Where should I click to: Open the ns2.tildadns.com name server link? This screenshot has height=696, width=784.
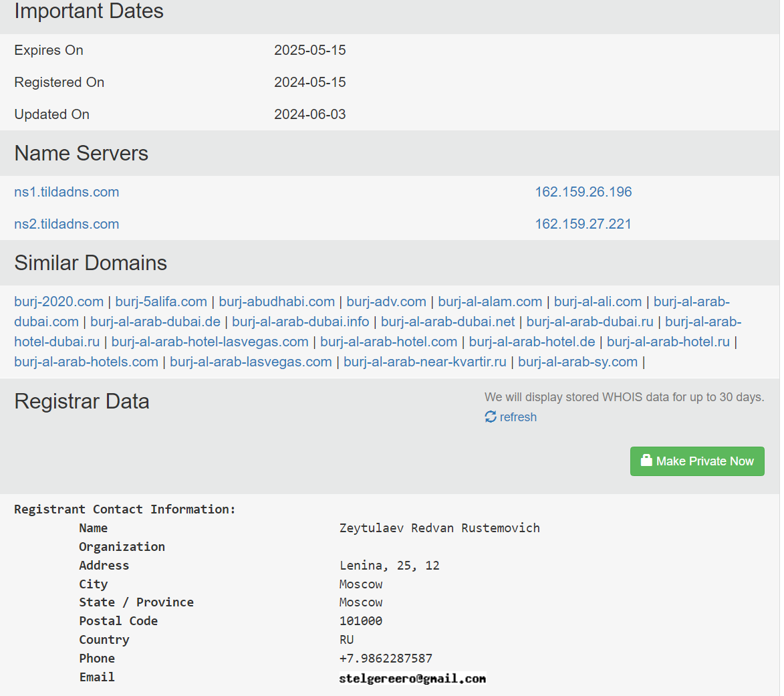67,224
